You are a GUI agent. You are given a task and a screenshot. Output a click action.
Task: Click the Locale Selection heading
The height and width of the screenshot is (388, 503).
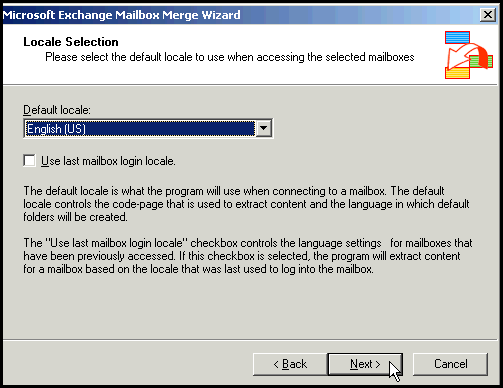click(x=71, y=42)
